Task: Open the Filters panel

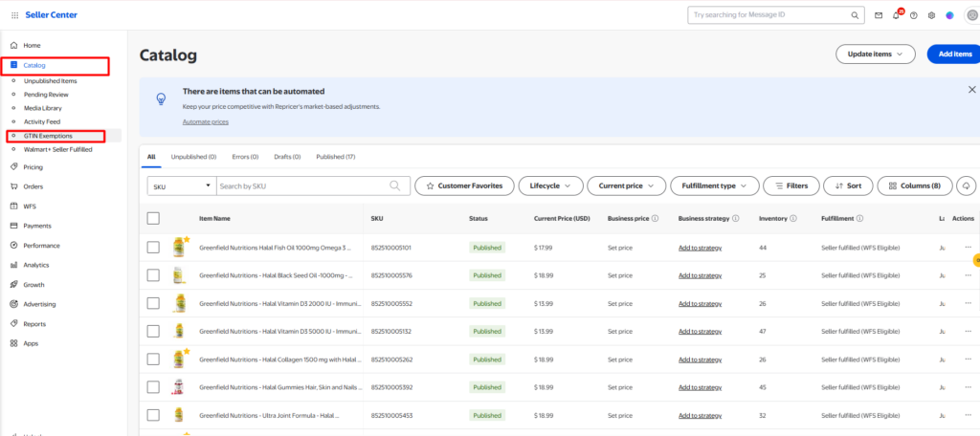Action: 791,185
